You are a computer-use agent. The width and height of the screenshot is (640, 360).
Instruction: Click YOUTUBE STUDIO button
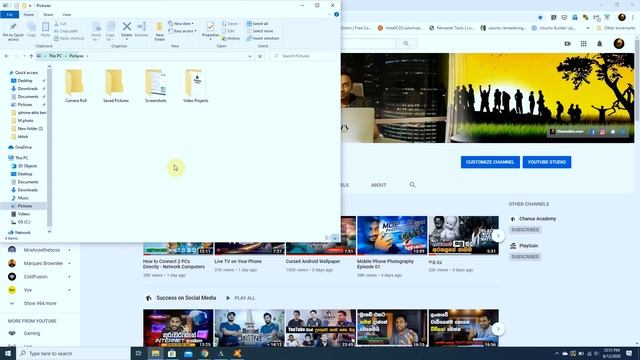547,162
